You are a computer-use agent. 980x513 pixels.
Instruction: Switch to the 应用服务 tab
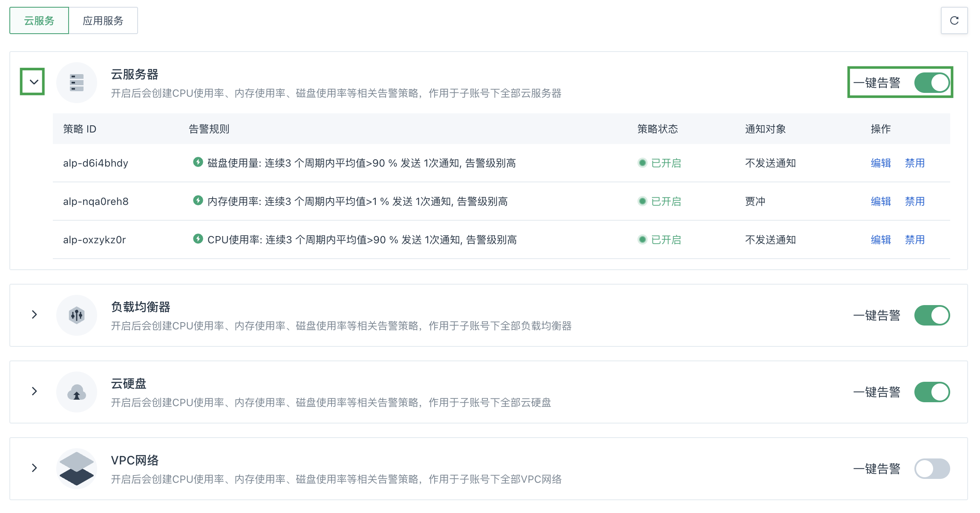pos(103,20)
